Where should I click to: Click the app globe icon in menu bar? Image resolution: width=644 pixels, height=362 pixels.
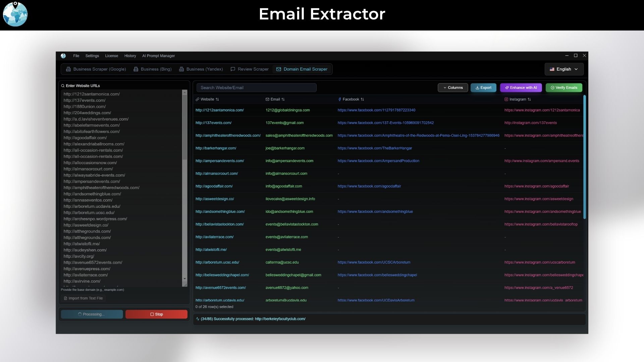[x=63, y=56]
